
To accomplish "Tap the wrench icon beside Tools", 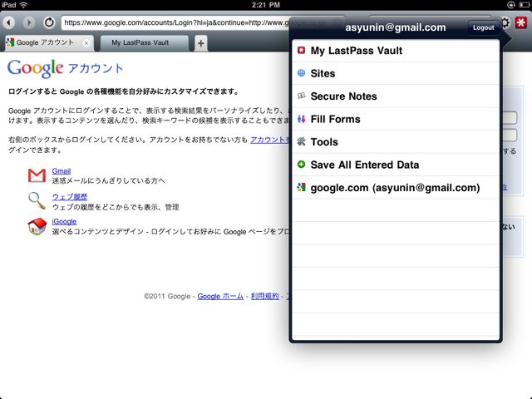I will click(301, 141).
